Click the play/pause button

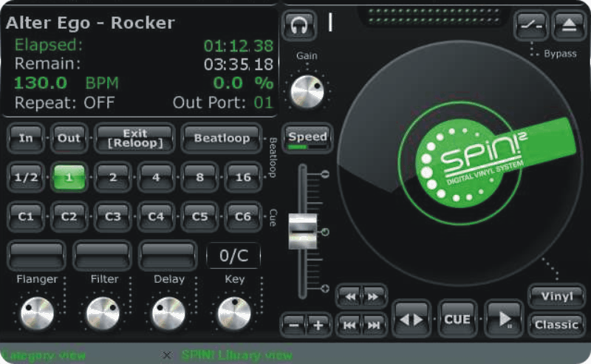point(505,319)
